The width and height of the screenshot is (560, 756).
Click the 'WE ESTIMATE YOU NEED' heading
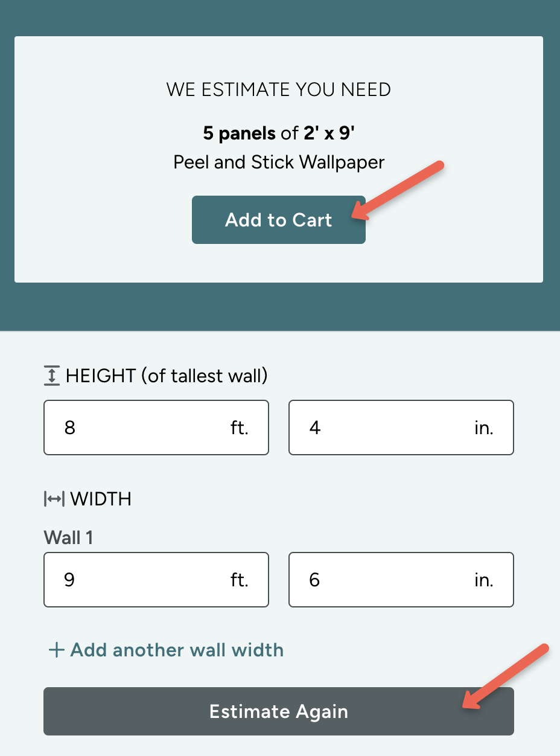click(278, 90)
